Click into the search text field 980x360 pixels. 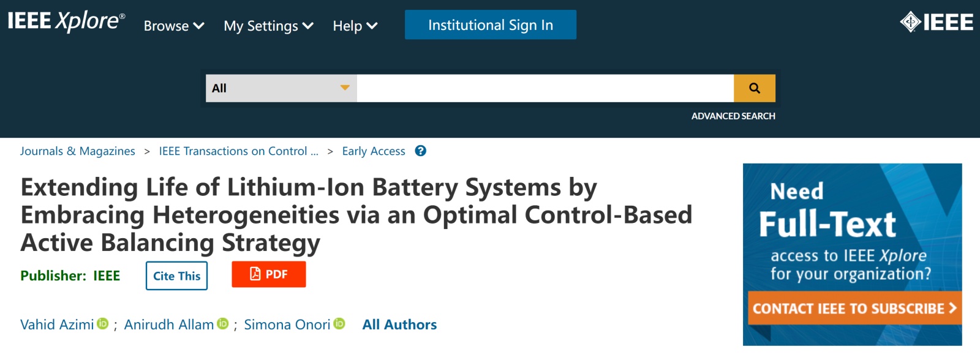(545, 88)
